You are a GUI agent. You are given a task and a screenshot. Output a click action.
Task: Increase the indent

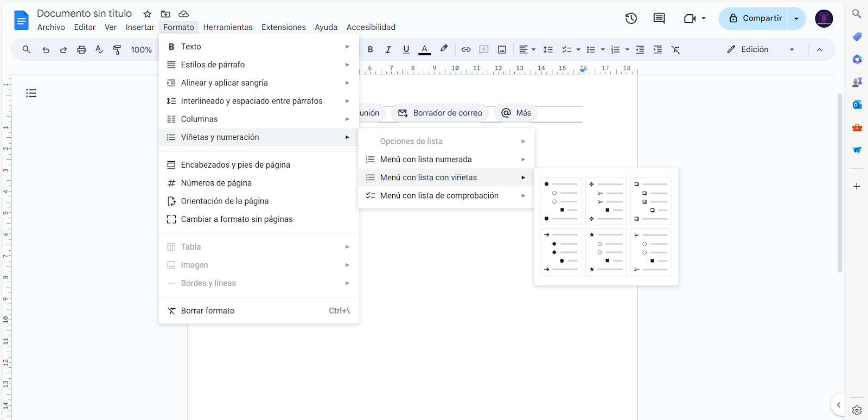click(x=658, y=49)
